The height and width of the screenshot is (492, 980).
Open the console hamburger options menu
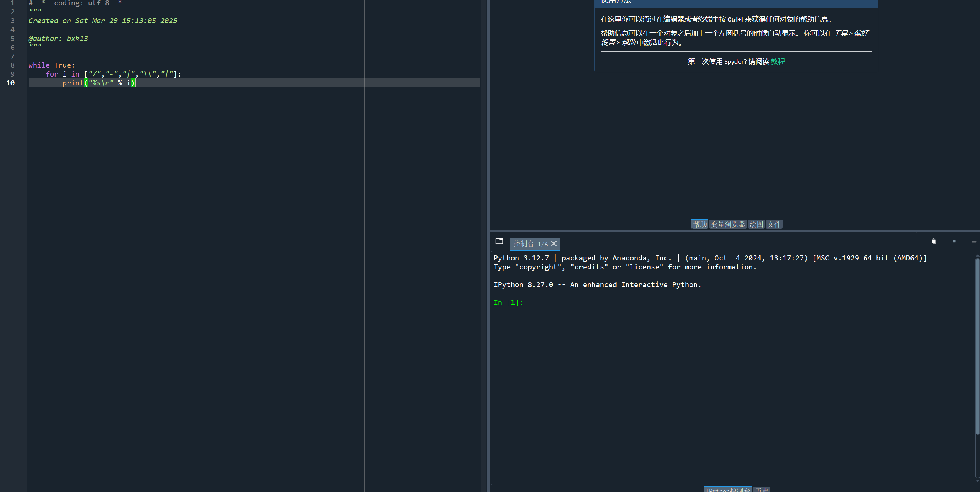974,241
